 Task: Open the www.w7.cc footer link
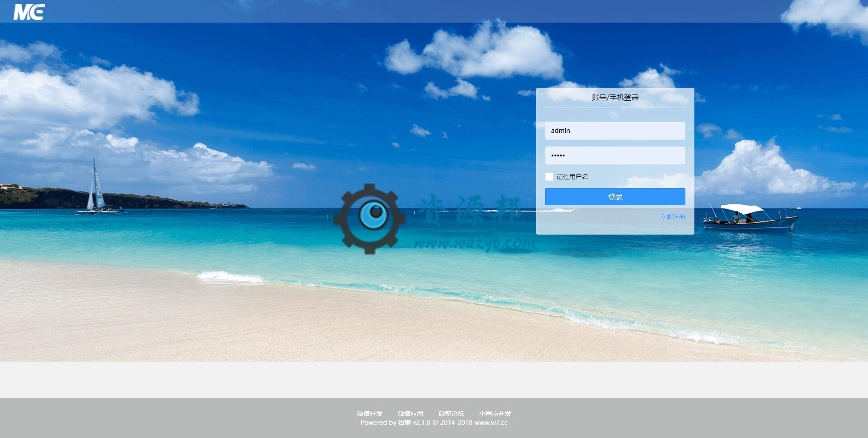tap(491, 423)
